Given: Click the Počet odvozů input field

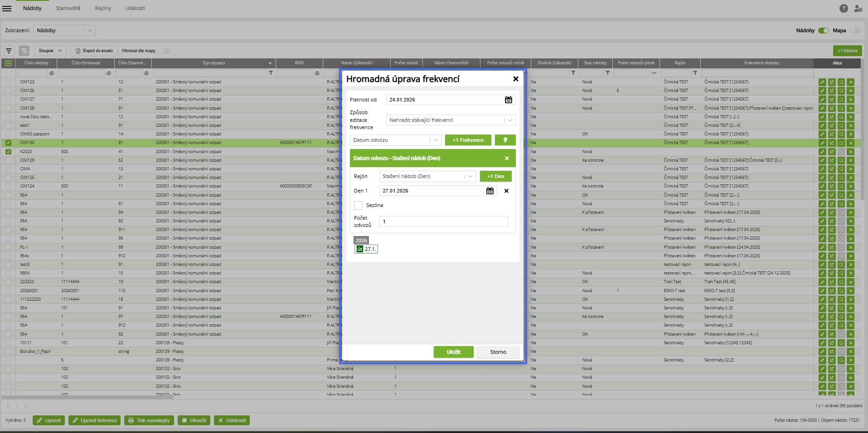Looking at the screenshot, I should 443,221.
